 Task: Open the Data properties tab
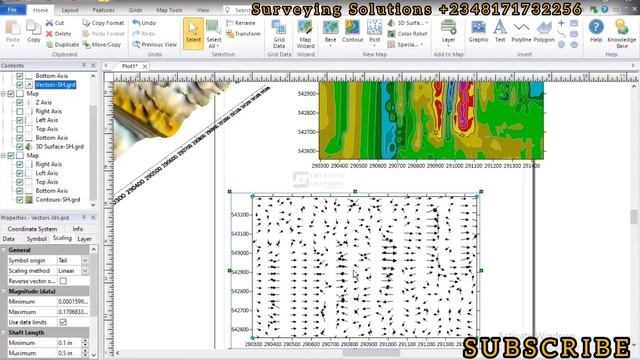click(x=9, y=239)
